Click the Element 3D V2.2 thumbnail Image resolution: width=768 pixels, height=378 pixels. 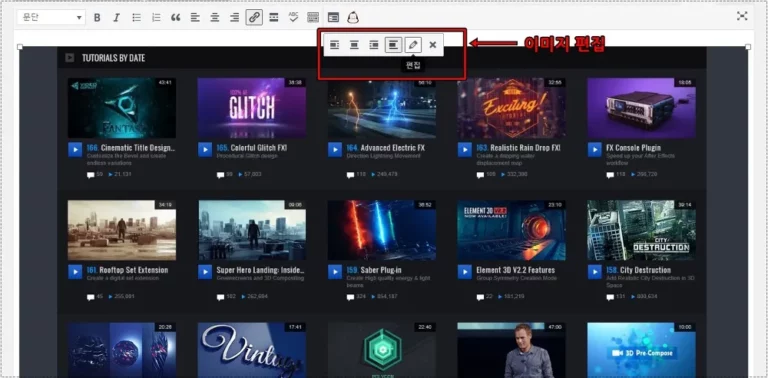tap(511, 230)
